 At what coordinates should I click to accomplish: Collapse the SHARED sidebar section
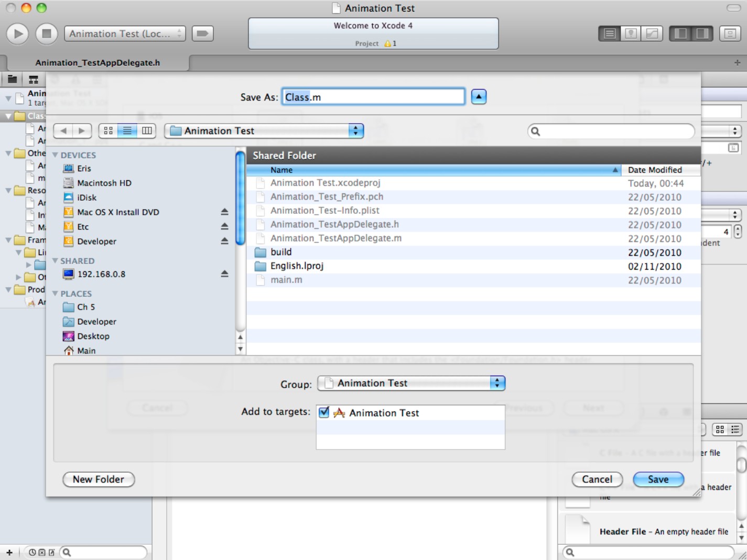[55, 260]
